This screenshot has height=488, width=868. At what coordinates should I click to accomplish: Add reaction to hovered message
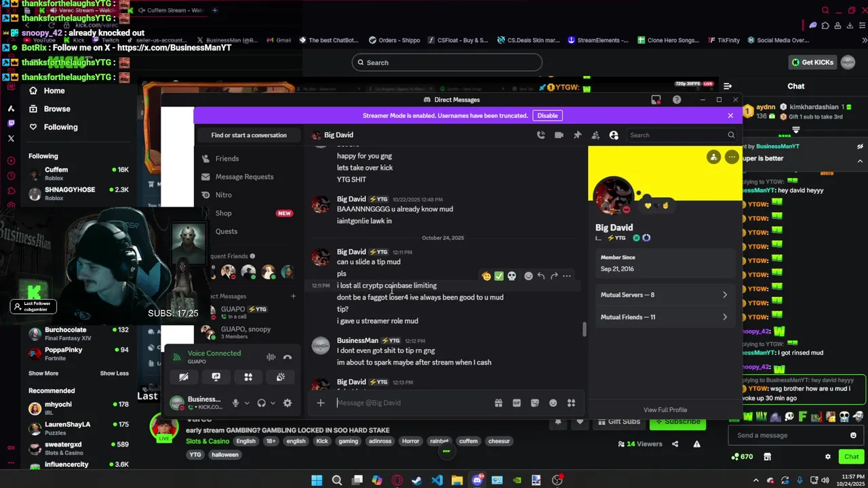[528, 276]
